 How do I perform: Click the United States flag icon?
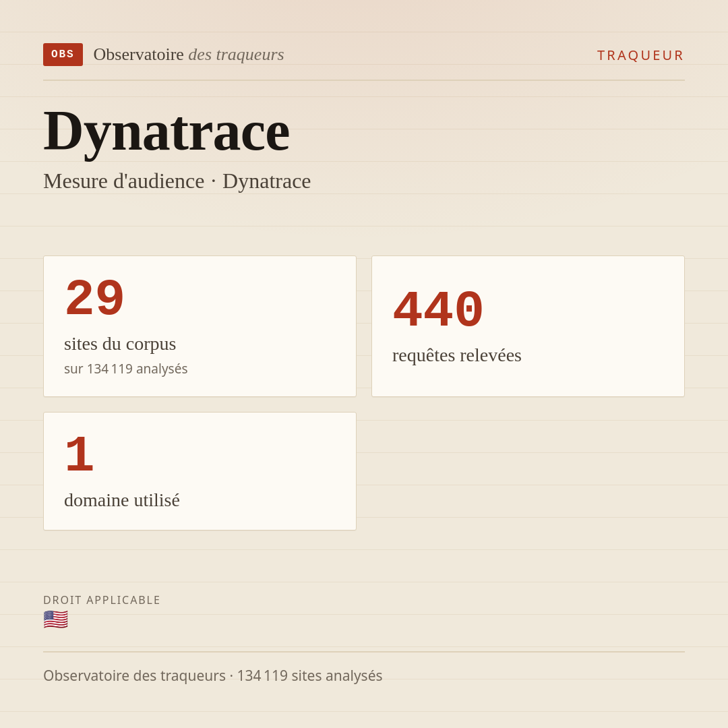coord(56,620)
